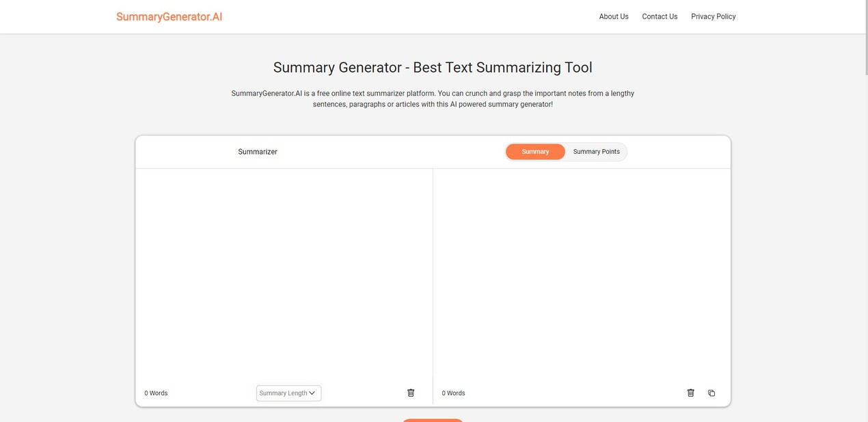This screenshot has height=422, width=868.
Task: Click the main heading Summary Generator title
Action: coord(433,66)
